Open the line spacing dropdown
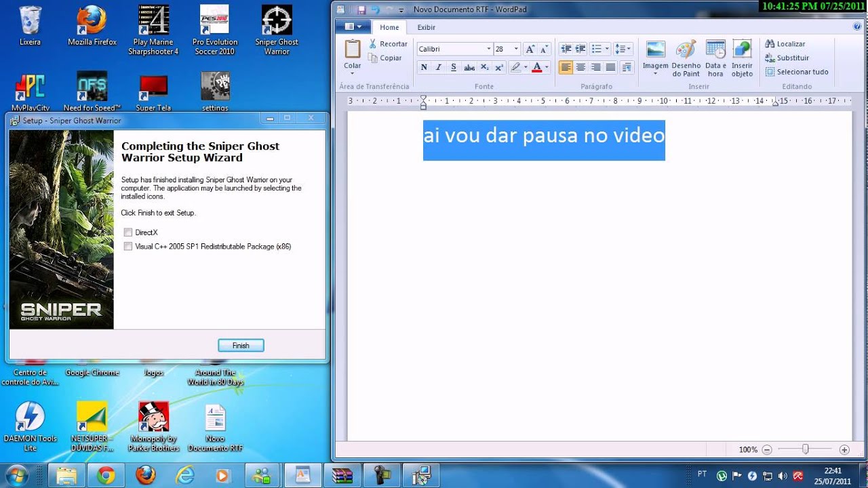 [x=623, y=49]
